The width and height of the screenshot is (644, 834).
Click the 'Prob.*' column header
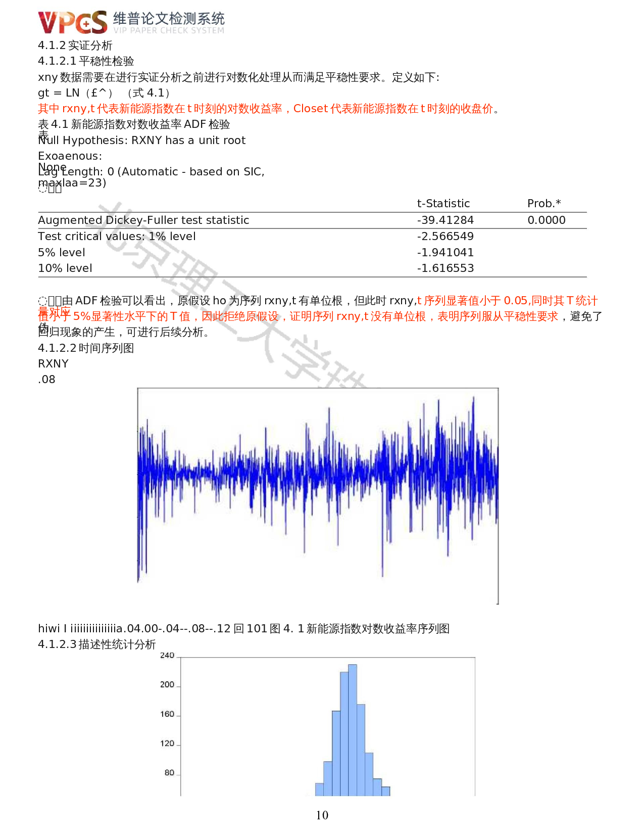[x=544, y=204]
